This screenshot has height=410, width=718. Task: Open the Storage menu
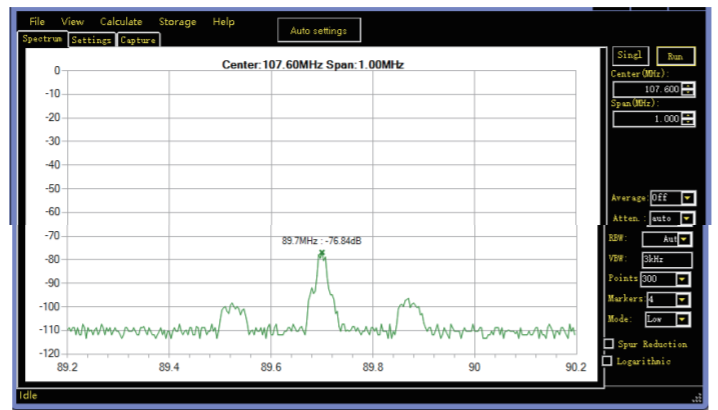click(x=177, y=22)
